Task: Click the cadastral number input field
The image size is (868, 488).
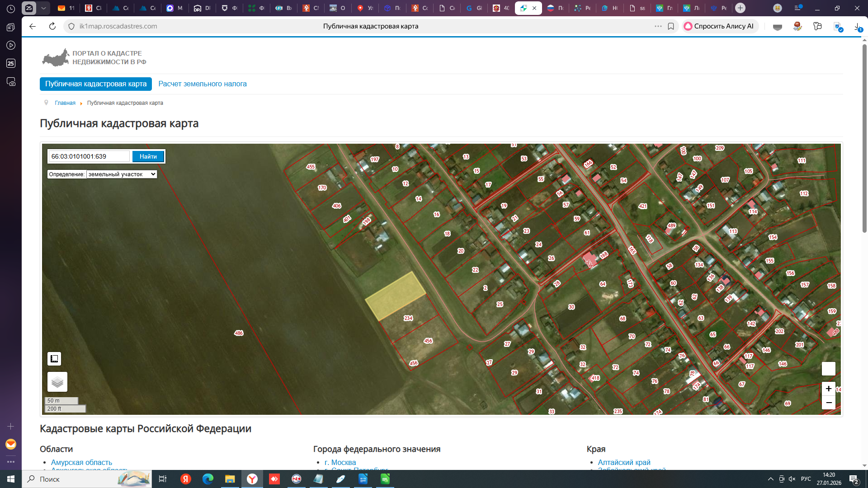Action: 89,156
